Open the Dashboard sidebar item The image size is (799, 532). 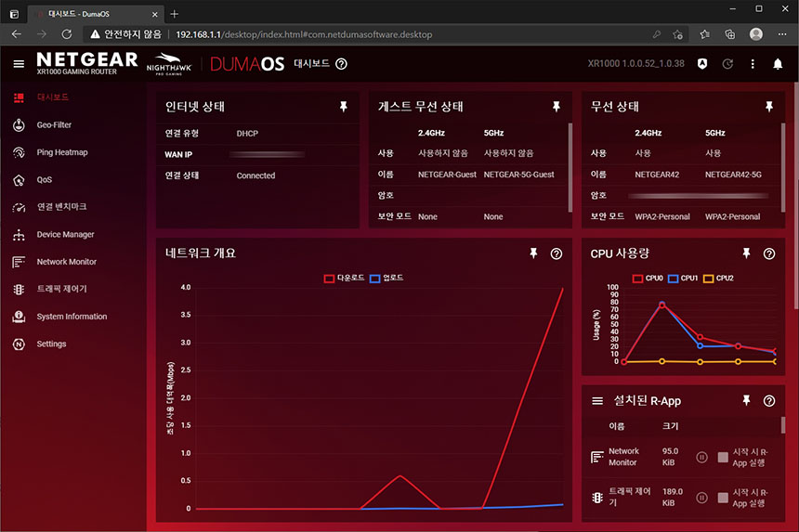[x=52, y=97]
